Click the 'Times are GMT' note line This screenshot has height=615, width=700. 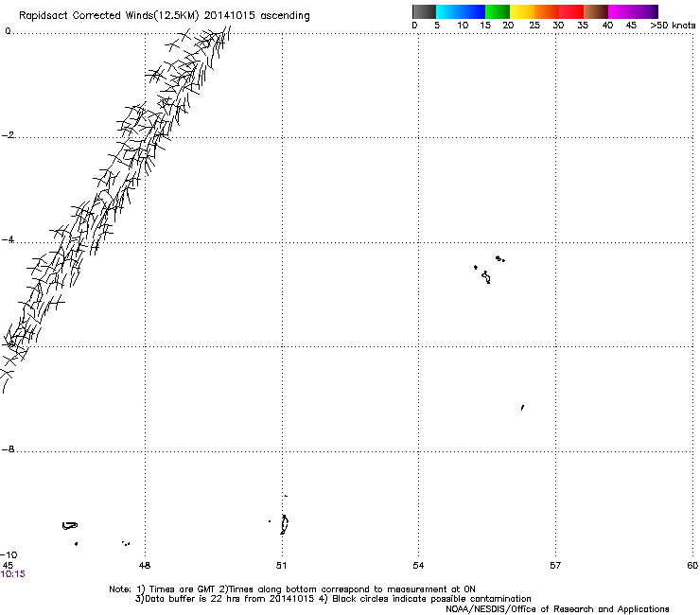[292, 589]
